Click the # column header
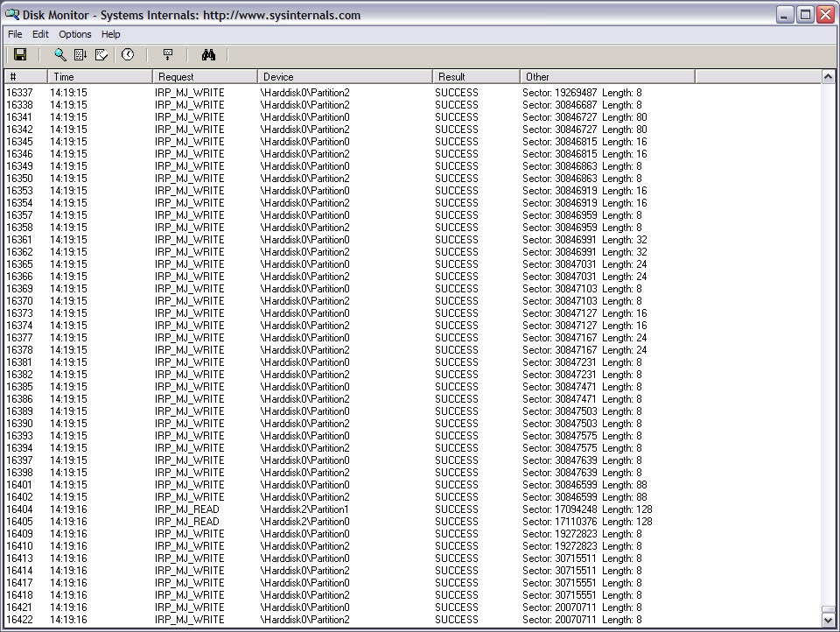840x632 pixels. click(x=25, y=77)
